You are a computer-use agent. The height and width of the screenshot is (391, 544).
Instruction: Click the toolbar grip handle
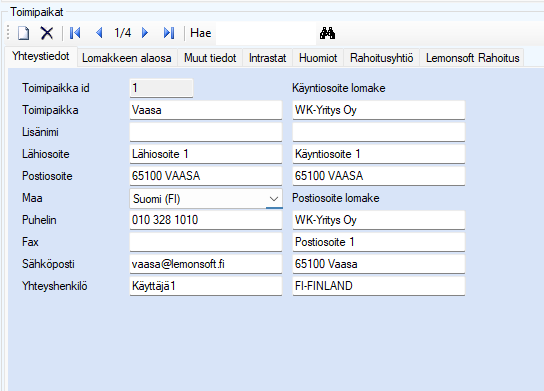tap(8, 33)
